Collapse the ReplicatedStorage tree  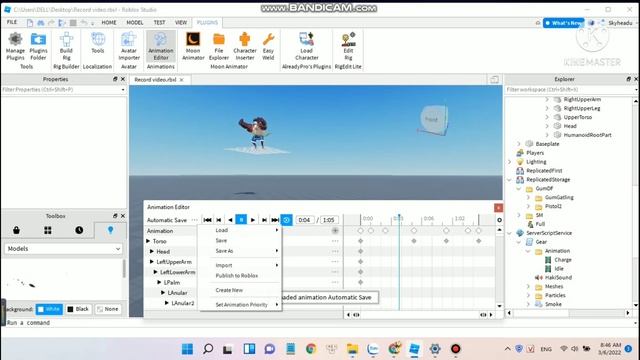coord(509,180)
